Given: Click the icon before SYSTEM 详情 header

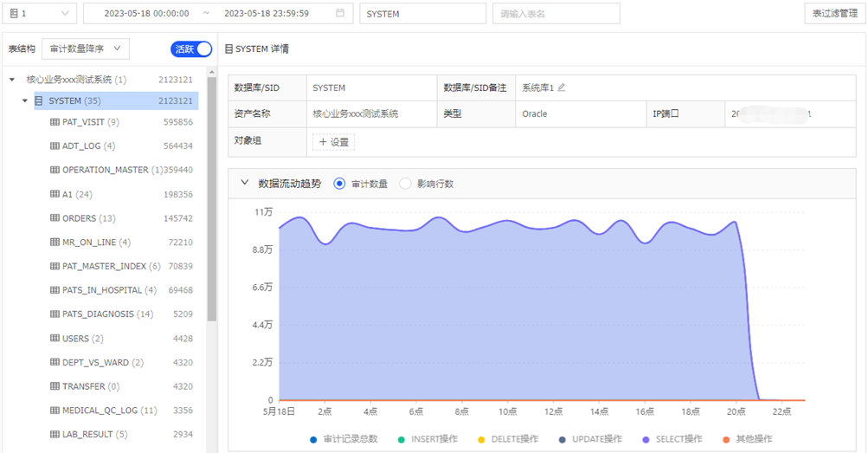Looking at the screenshot, I should coord(228,49).
